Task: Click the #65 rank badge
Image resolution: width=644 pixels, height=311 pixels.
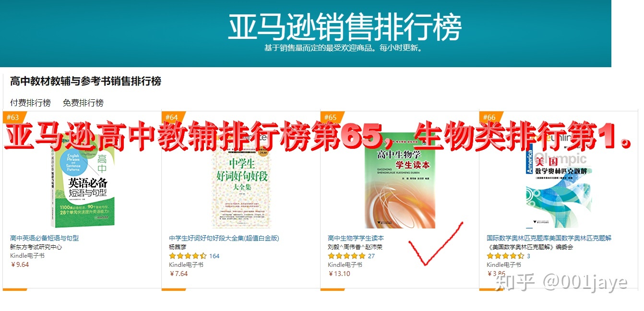Action: pos(331,117)
